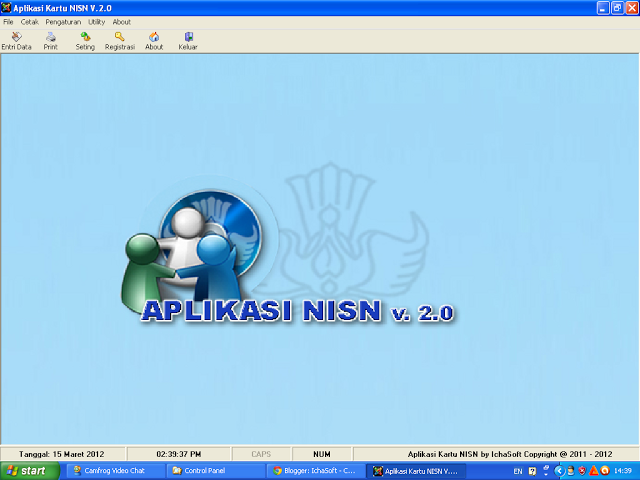Close the Aplikasi Kartu NISN window
Screen dimensions: 640x480
click(632, 8)
